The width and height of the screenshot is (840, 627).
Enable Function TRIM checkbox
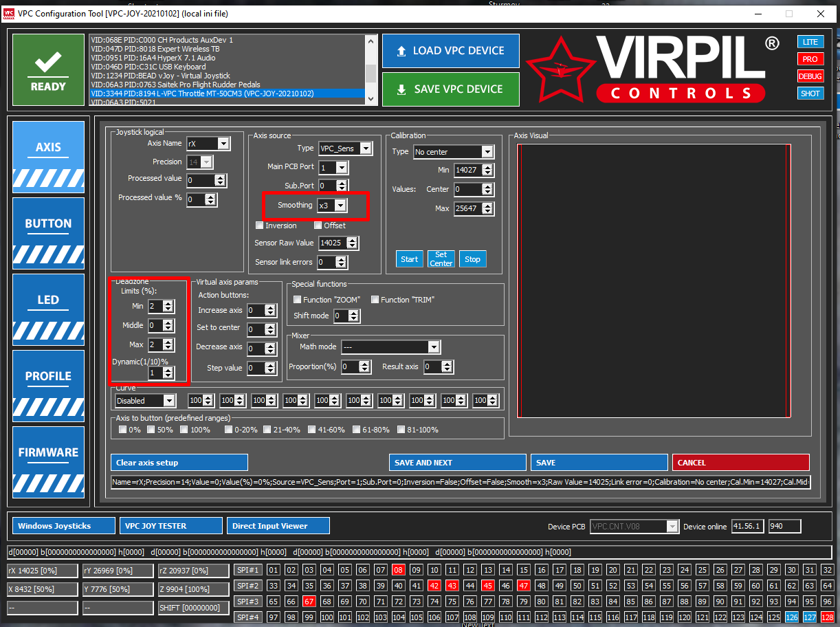click(375, 300)
